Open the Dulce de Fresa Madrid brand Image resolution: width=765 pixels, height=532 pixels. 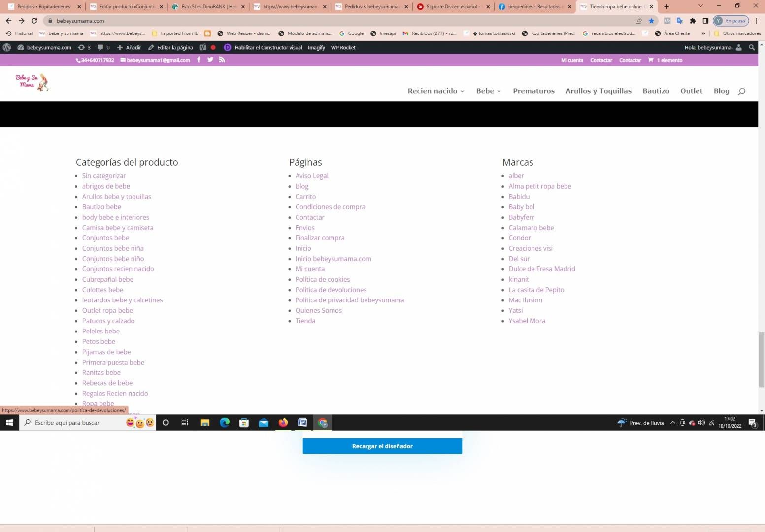(542, 269)
